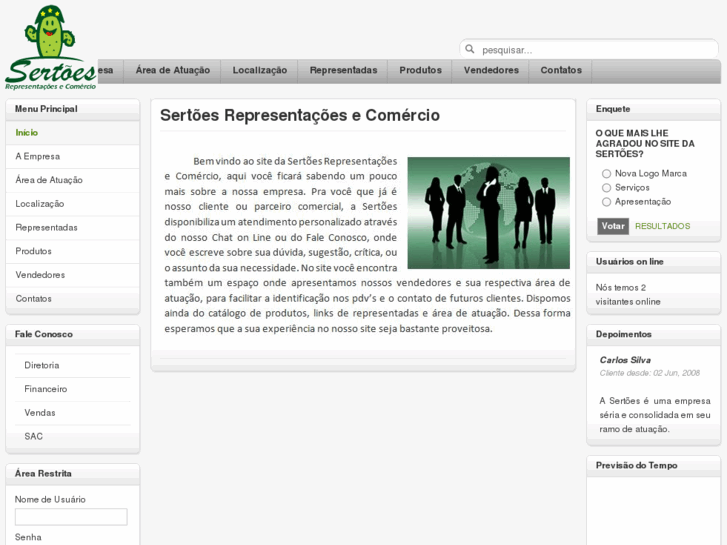Click the business silhouettes image
Image resolution: width=727 pixels, height=545 pixels.
489,213
